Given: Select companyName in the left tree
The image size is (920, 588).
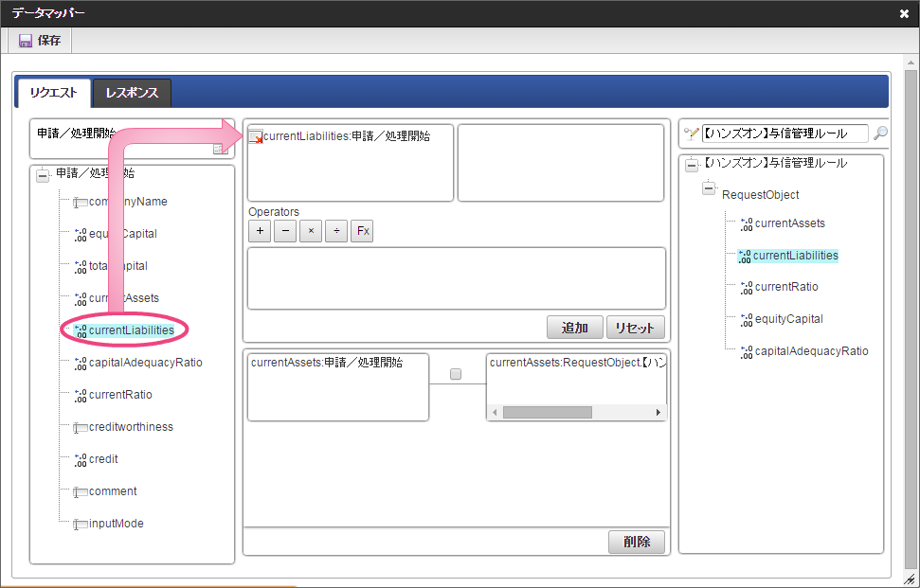Looking at the screenshot, I should 128,202.
